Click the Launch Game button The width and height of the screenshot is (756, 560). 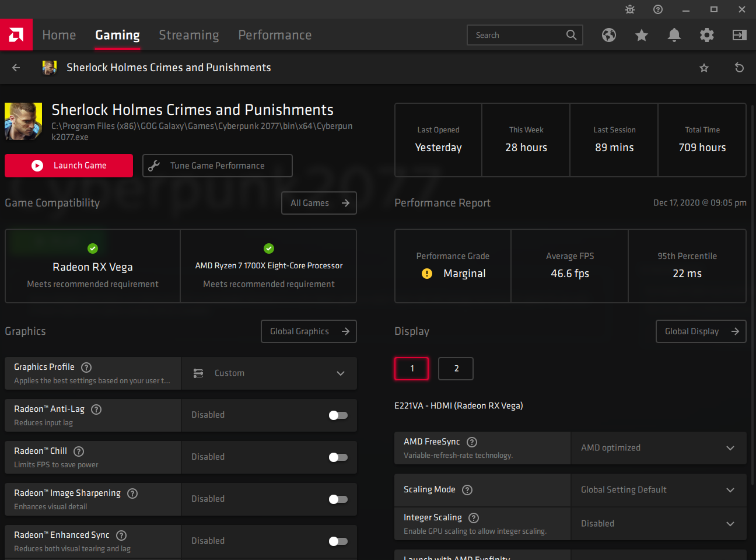coord(69,166)
